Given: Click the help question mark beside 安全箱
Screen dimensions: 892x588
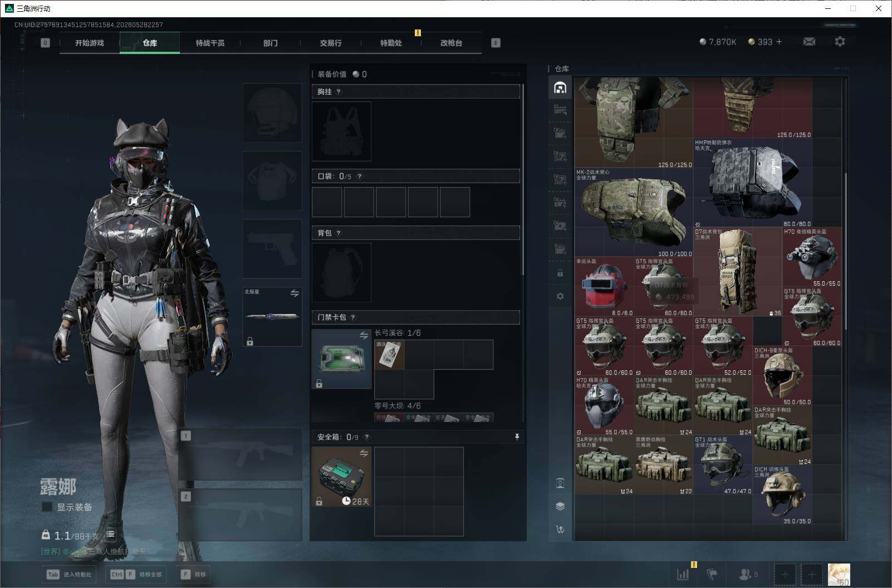Looking at the screenshot, I should tap(366, 437).
